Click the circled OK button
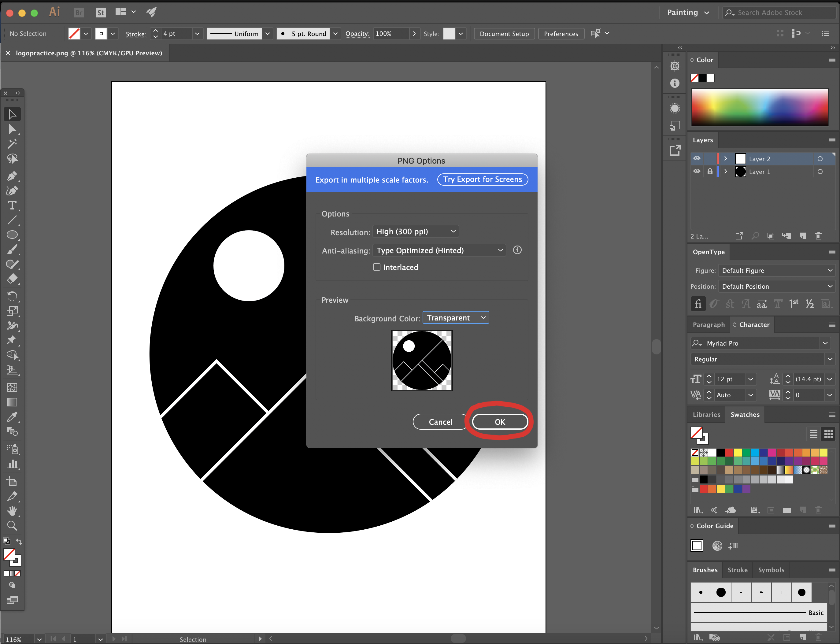The width and height of the screenshot is (840, 644). click(500, 422)
